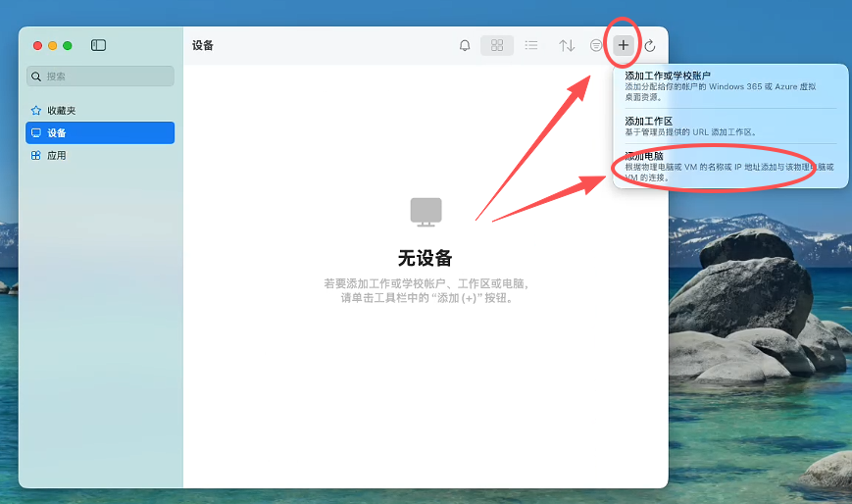Minimize the window with yellow button
Image resolution: width=852 pixels, height=504 pixels.
(x=53, y=45)
